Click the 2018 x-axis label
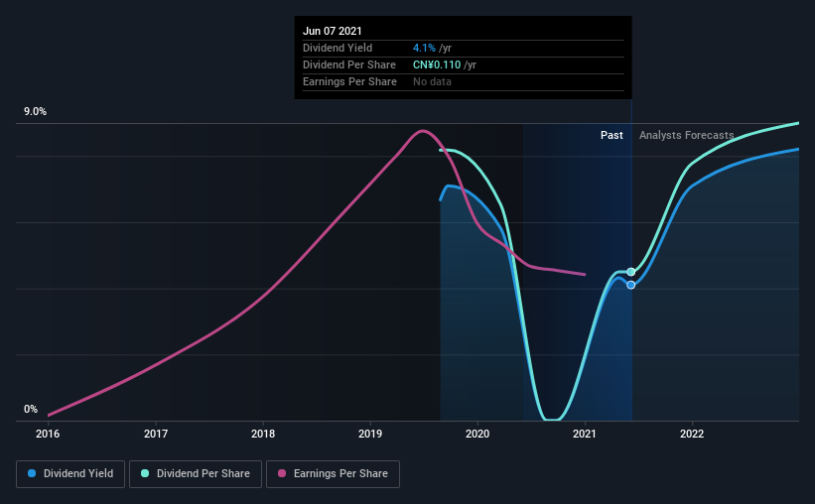Viewport: 815px width, 504px height. 263,434
